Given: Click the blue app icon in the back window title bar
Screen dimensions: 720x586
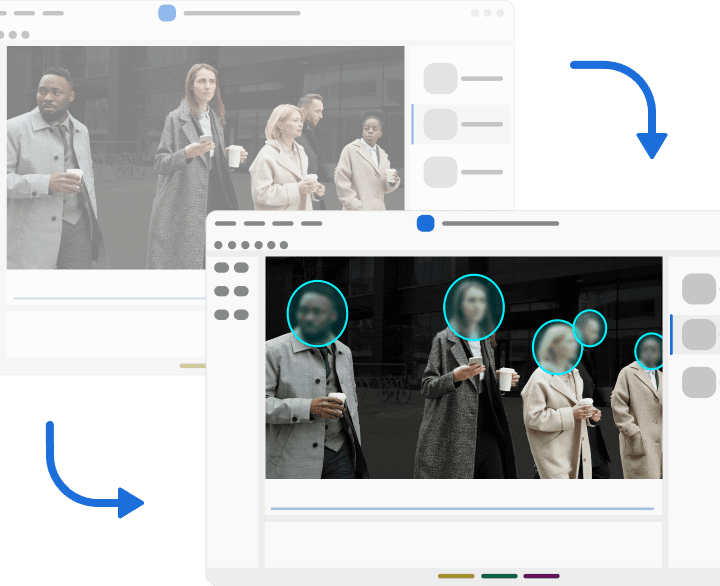Looking at the screenshot, I should click(x=167, y=13).
